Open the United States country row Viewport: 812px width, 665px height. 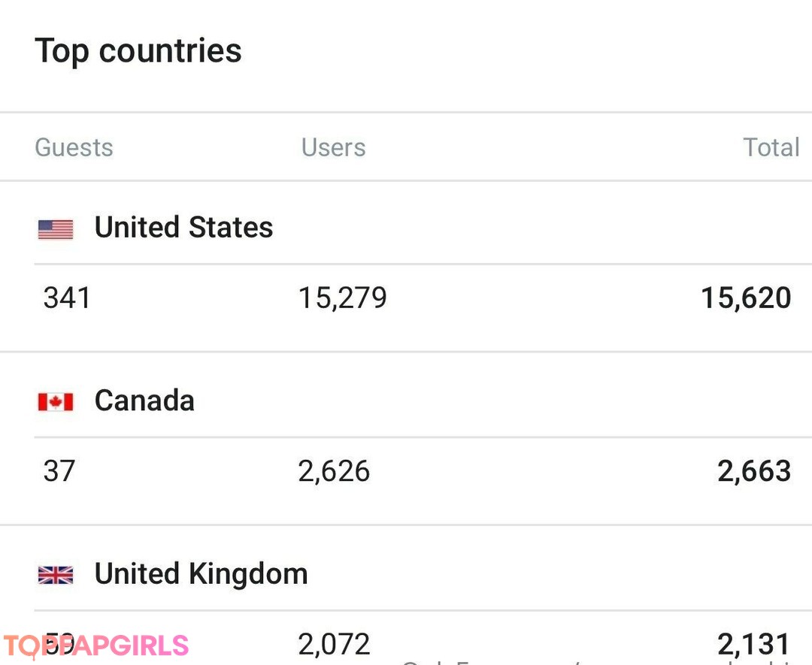click(183, 228)
